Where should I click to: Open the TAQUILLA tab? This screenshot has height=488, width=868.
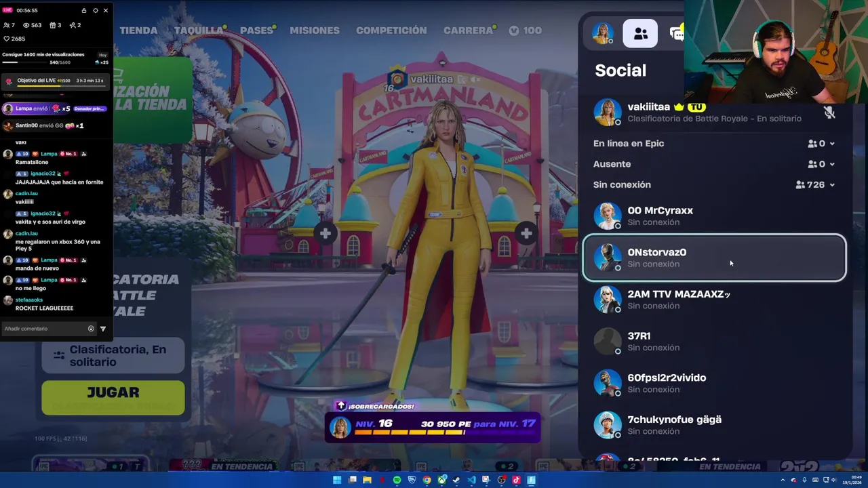199,30
